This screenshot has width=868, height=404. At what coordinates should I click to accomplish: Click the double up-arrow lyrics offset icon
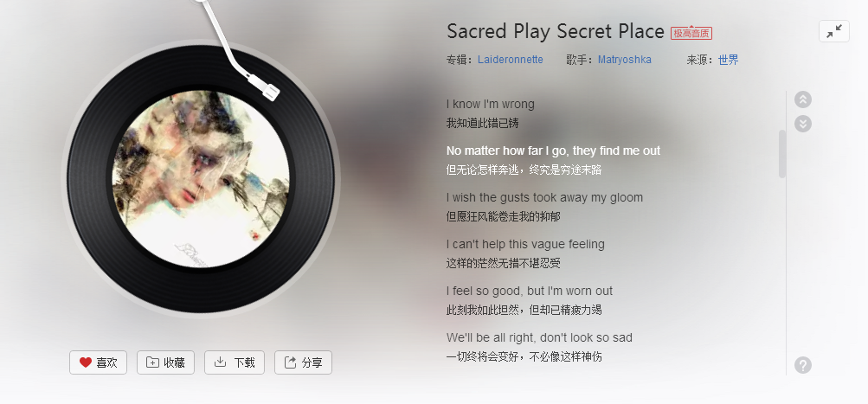tap(803, 99)
